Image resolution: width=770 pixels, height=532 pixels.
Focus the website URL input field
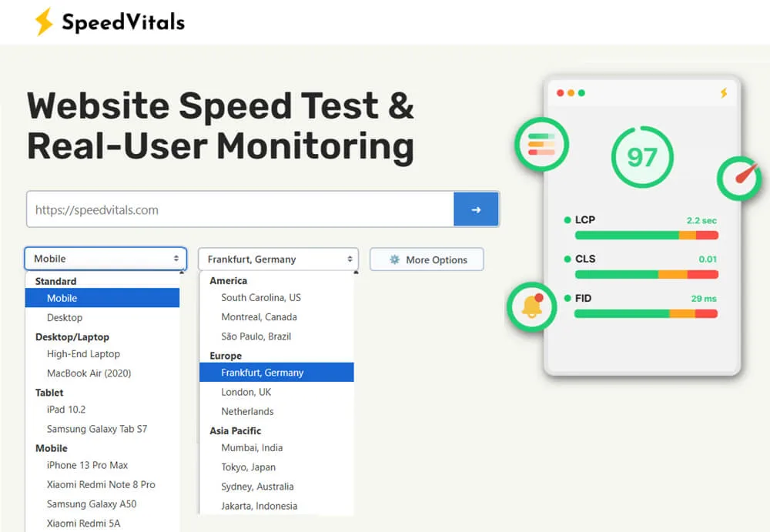point(240,209)
